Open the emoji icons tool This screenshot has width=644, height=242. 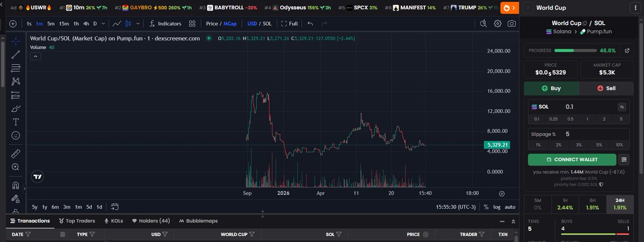coord(16,136)
